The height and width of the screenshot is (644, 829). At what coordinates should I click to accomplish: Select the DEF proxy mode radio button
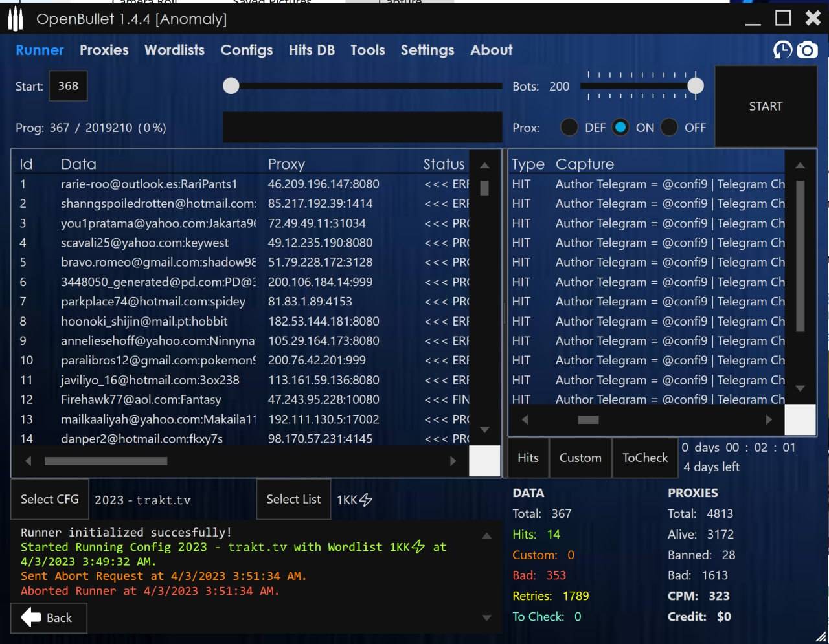pos(569,128)
